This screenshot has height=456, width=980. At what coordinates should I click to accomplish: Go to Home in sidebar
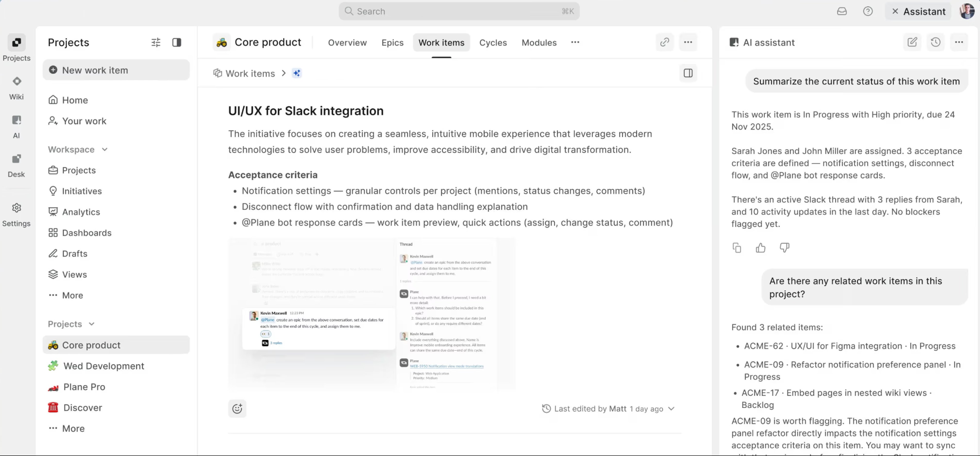click(x=116, y=100)
